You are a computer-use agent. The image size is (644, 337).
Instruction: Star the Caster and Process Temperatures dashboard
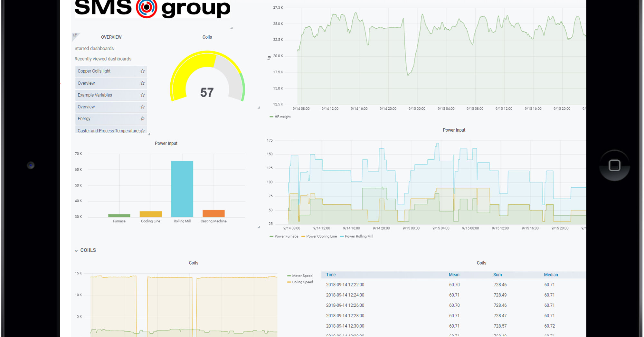(143, 130)
